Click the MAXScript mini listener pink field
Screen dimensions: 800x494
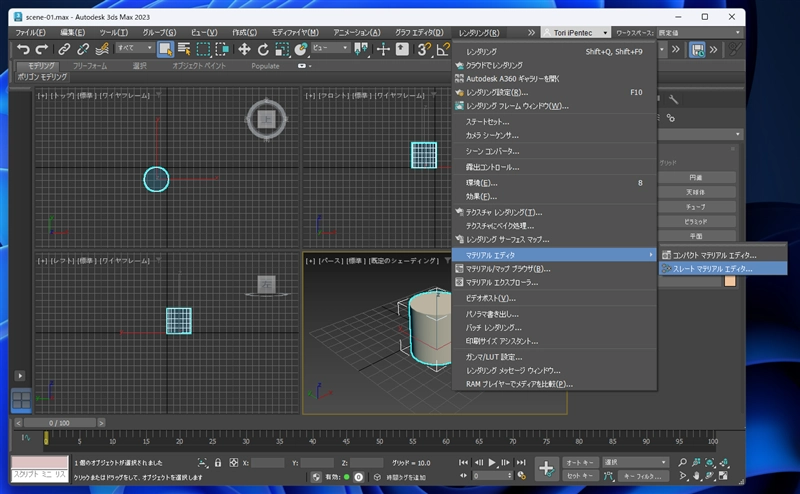click(x=39, y=462)
